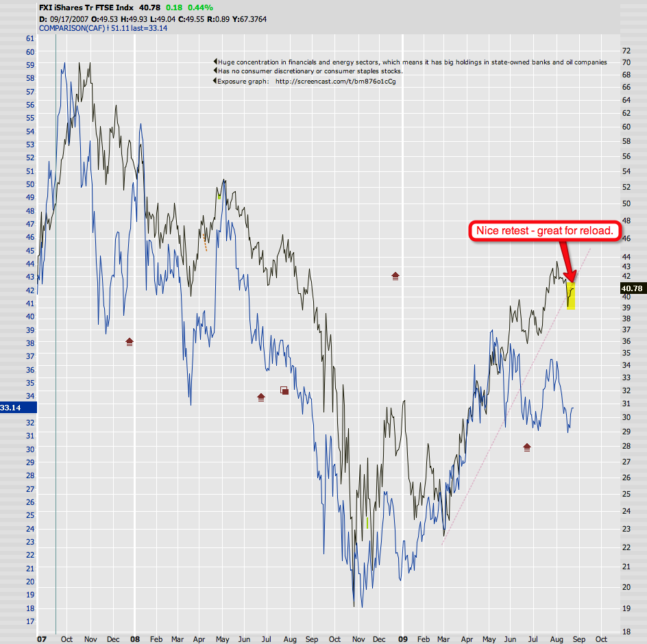Click the high value "H:49.93"
The image size is (647, 644).
[134, 19]
